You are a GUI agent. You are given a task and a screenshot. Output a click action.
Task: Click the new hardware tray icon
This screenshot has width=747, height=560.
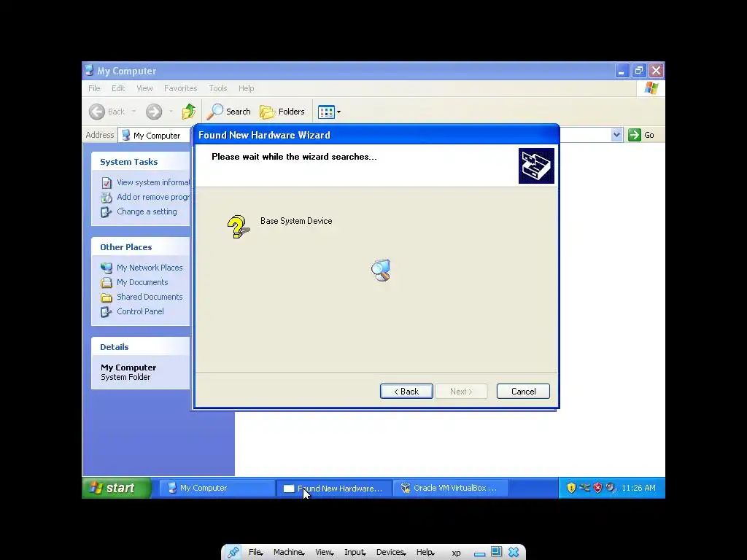coord(611,488)
